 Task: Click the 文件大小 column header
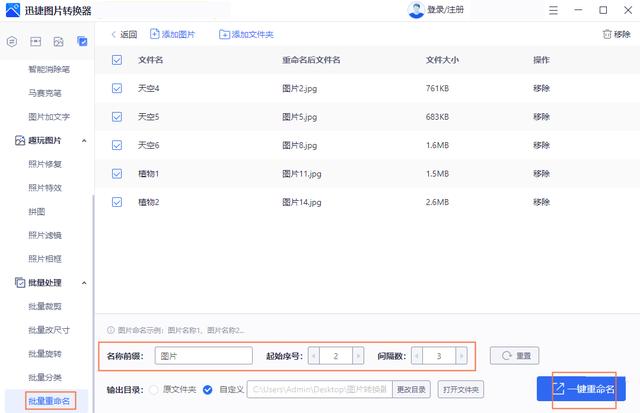click(x=442, y=60)
